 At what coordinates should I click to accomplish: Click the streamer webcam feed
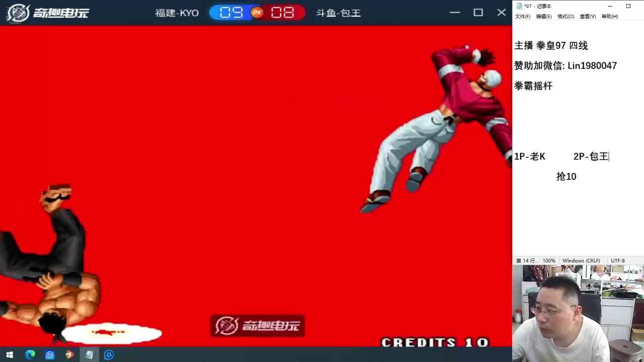coord(578,313)
